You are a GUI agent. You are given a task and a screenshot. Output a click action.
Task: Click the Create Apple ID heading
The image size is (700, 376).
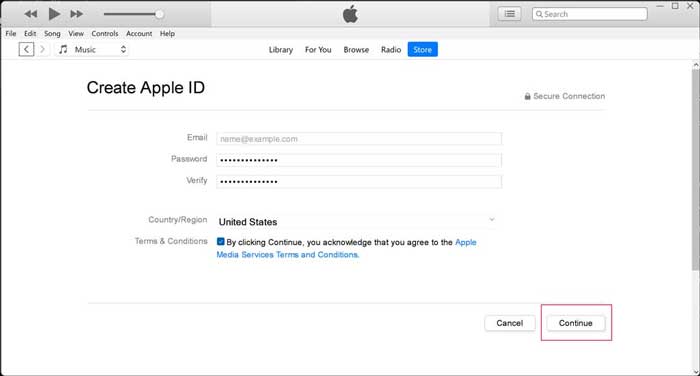[x=146, y=88]
